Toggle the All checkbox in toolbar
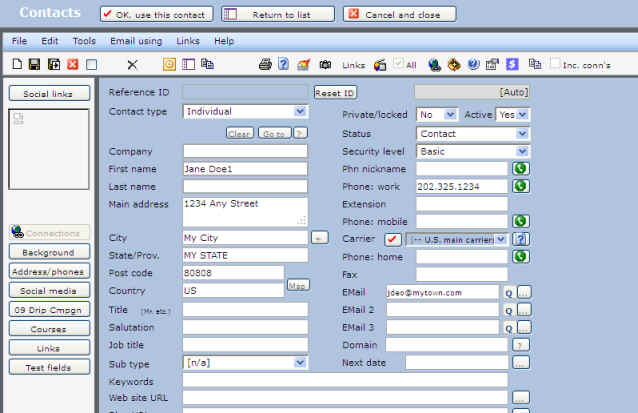 click(x=398, y=63)
